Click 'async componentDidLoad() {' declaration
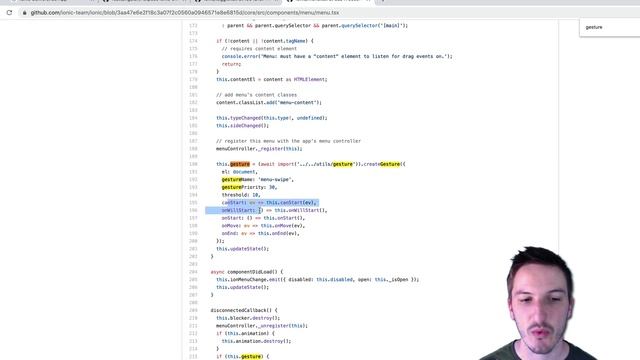 tap(247, 272)
